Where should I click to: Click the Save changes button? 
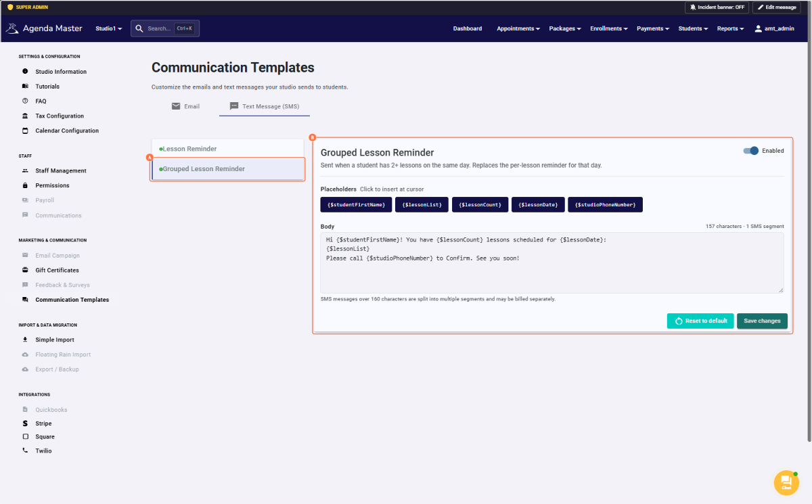[x=762, y=321]
